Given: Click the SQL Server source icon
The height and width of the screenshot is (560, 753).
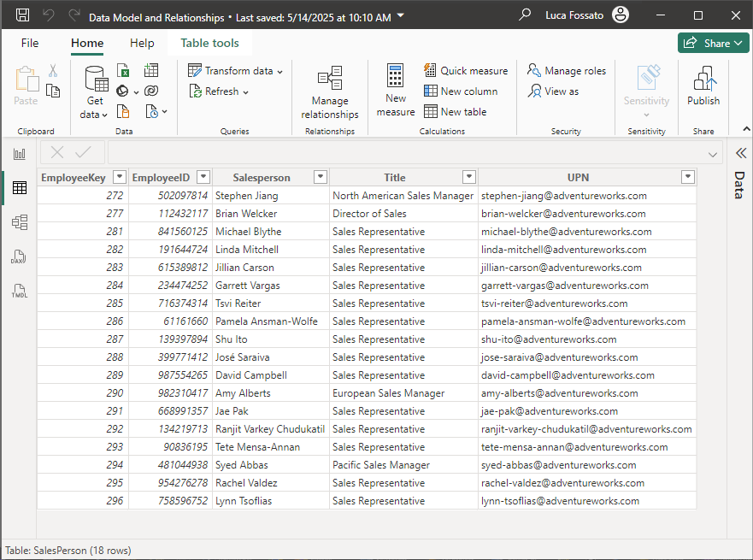Looking at the screenshot, I should click(123, 111).
